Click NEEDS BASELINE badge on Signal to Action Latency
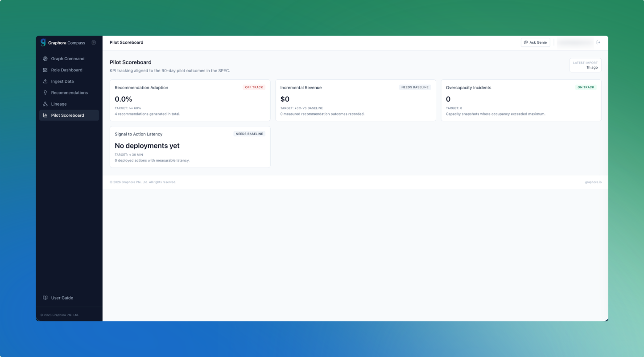644x357 pixels. coord(249,134)
